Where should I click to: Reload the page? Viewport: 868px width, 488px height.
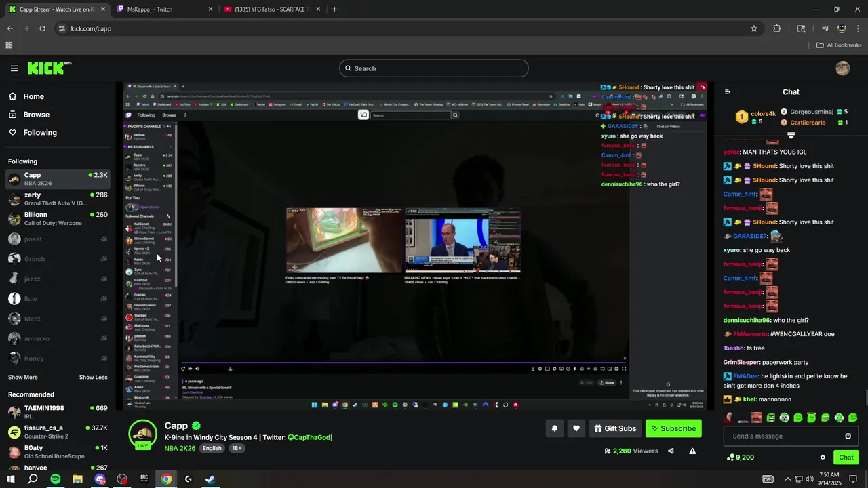coord(42,28)
